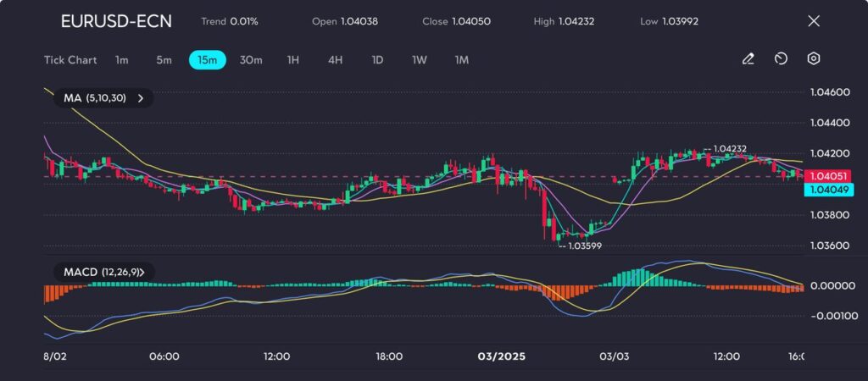Switch chart to 1D timeframe
The image size is (868, 381).
[377, 60]
